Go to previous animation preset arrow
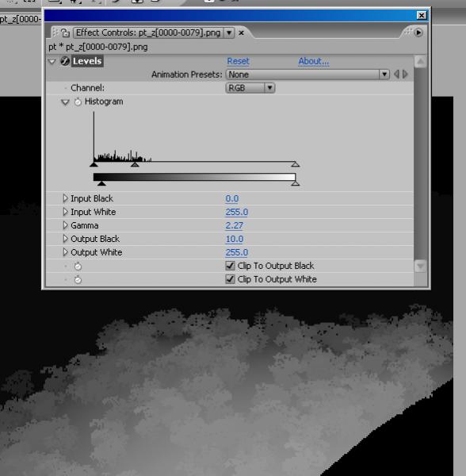466x476 pixels. (x=396, y=75)
